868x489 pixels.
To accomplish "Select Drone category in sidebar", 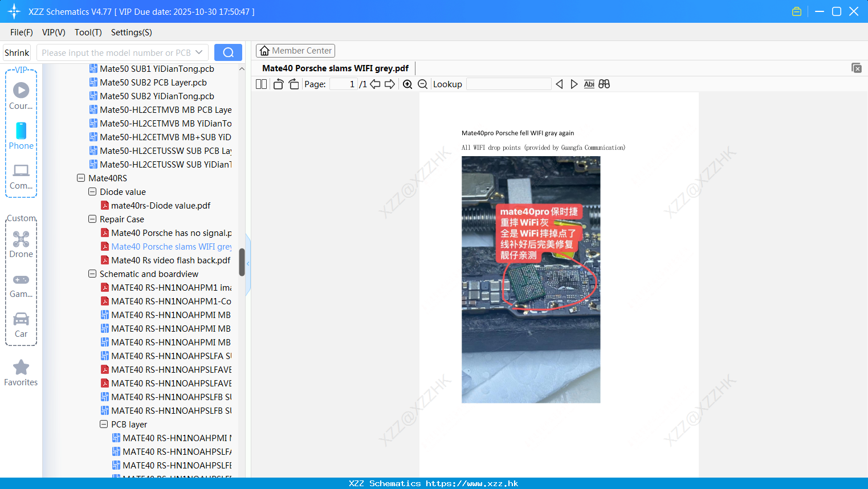I will (21, 244).
